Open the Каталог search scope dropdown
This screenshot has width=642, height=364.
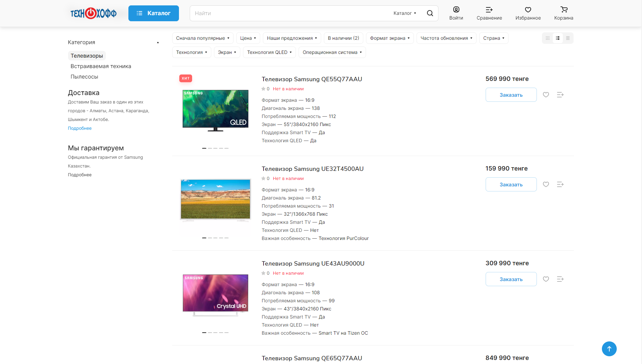coord(405,13)
